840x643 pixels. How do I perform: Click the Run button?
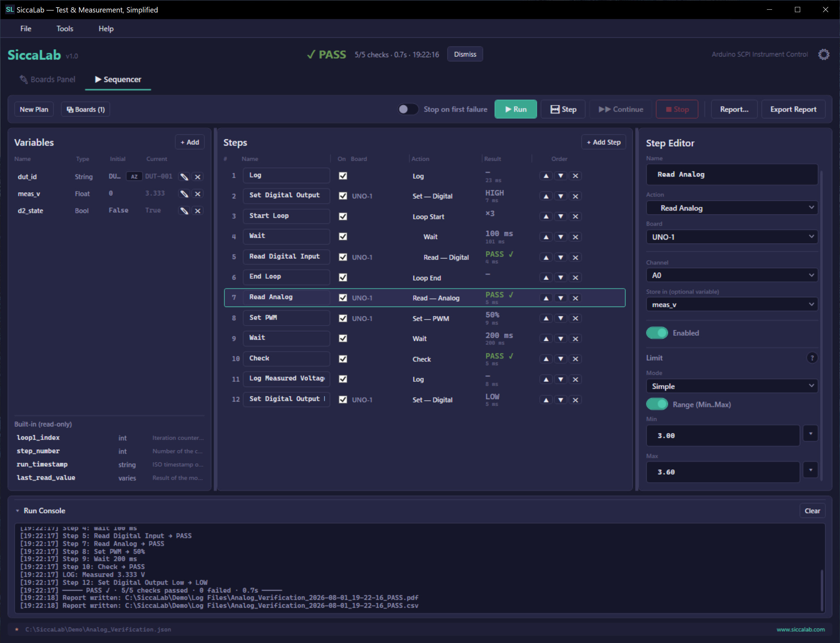pos(515,109)
